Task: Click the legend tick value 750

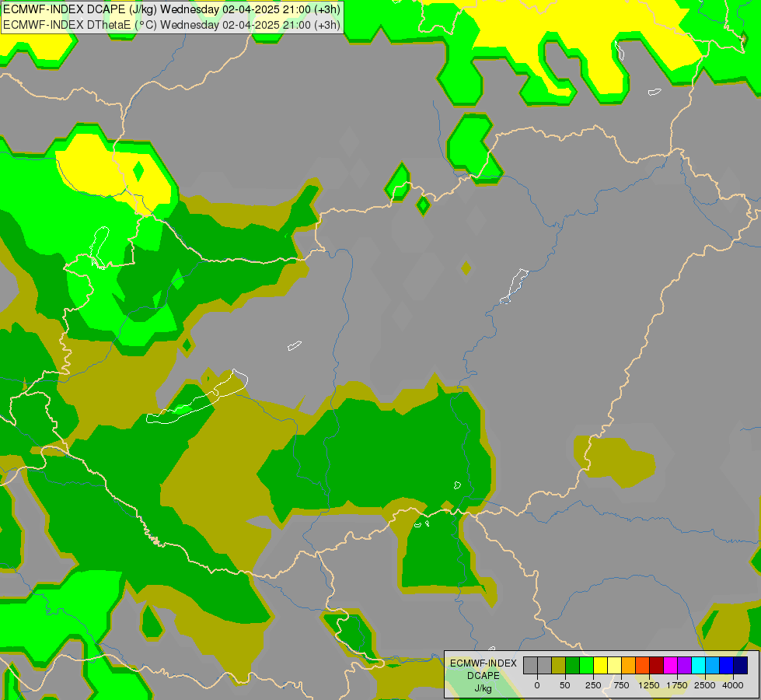Action: click(621, 685)
